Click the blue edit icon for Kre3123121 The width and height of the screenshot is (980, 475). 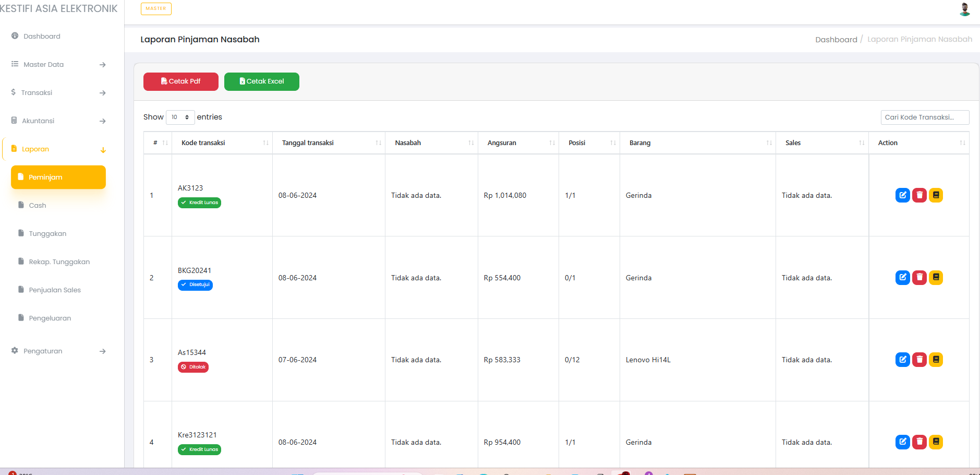[902, 442]
